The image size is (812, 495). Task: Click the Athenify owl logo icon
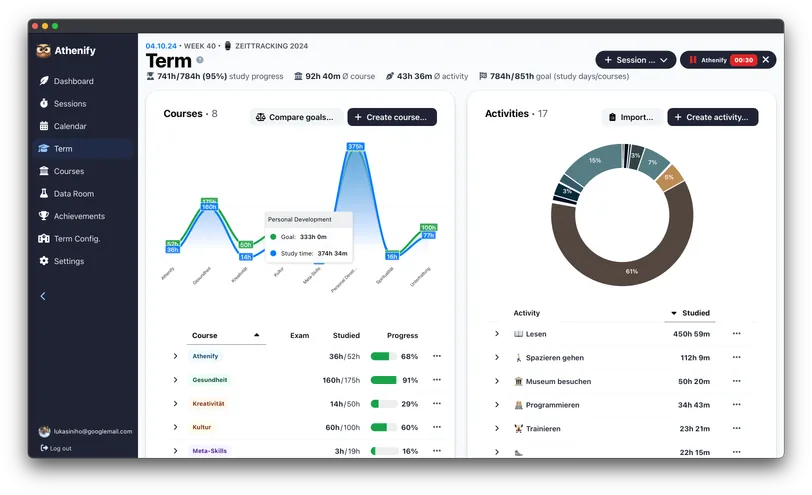[43, 51]
